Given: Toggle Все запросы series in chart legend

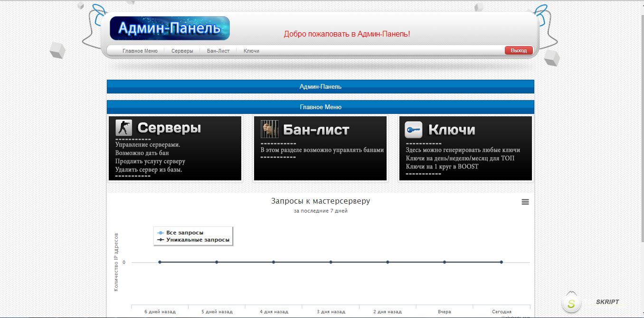Looking at the screenshot, I should tap(180, 233).
